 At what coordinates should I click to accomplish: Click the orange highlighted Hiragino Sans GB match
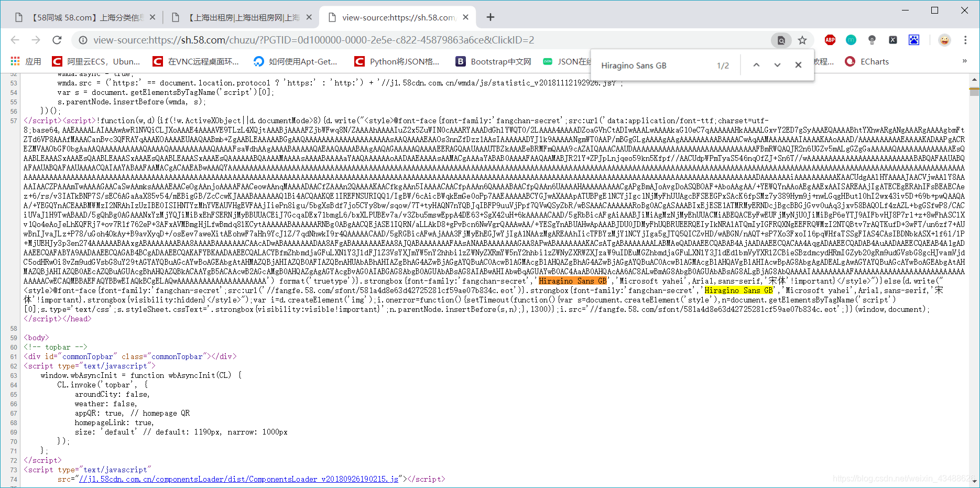coord(572,281)
